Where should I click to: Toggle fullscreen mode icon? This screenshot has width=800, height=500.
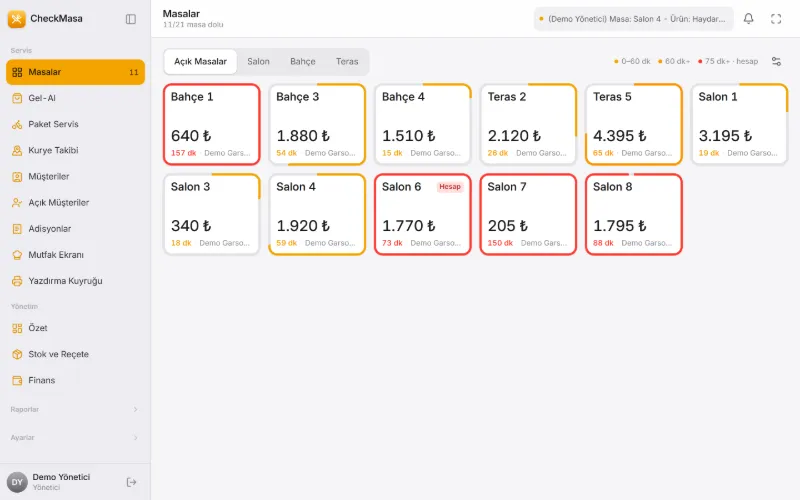pos(776,19)
